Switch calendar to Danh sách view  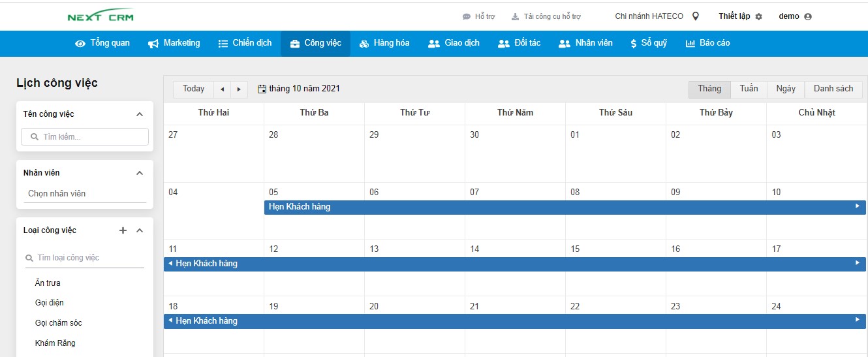point(833,89)
